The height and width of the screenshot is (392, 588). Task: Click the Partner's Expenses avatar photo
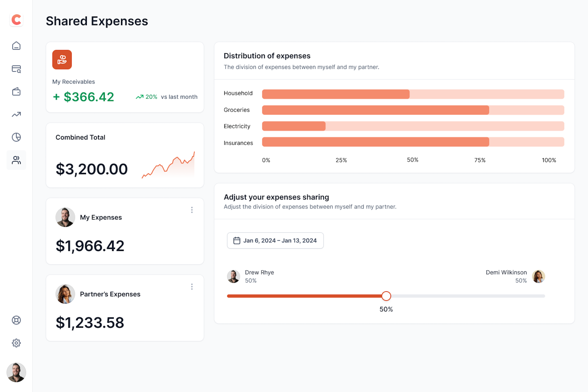click(x=65, y=294)
